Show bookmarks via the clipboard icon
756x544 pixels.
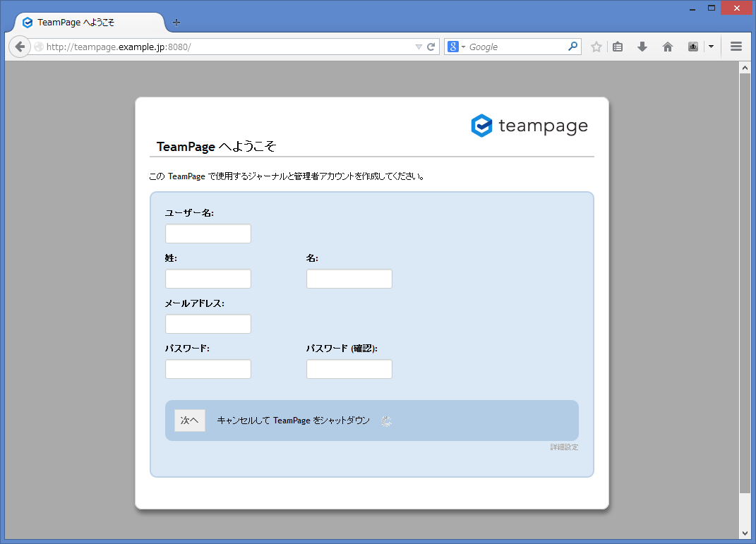[x=616, y=46]
